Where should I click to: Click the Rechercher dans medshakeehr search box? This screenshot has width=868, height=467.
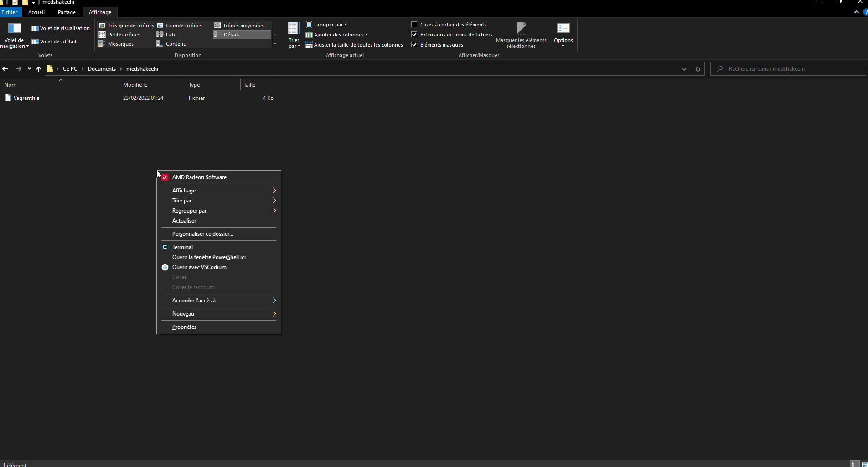[788, 69]
